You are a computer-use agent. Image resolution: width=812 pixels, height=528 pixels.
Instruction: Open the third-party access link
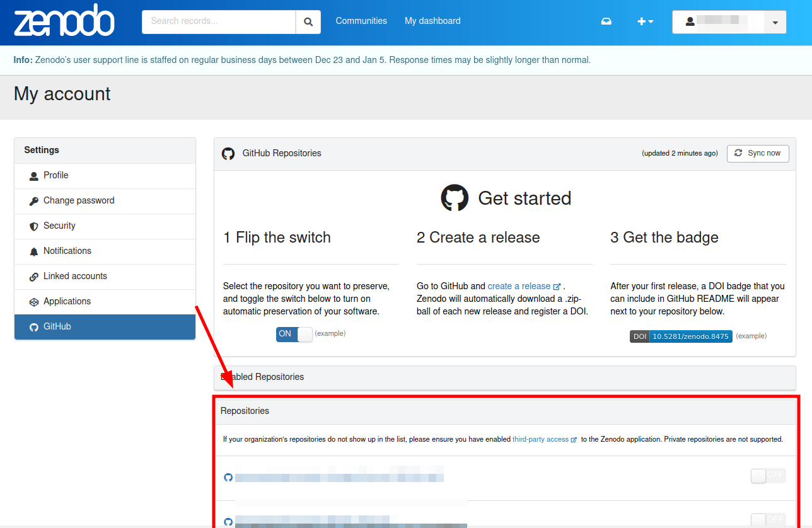(x=545, y=439)
